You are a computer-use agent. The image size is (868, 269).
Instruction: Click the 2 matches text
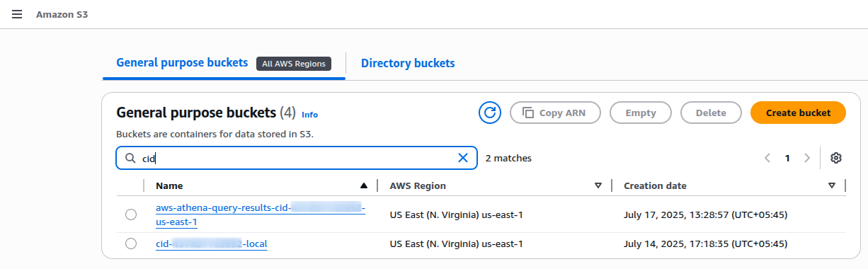point(508,158)
